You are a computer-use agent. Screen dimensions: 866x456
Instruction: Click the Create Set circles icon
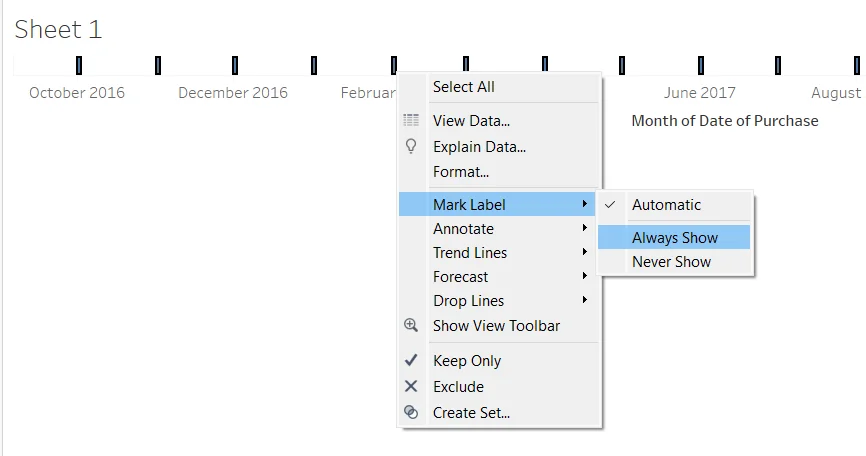tap(411, 413)
